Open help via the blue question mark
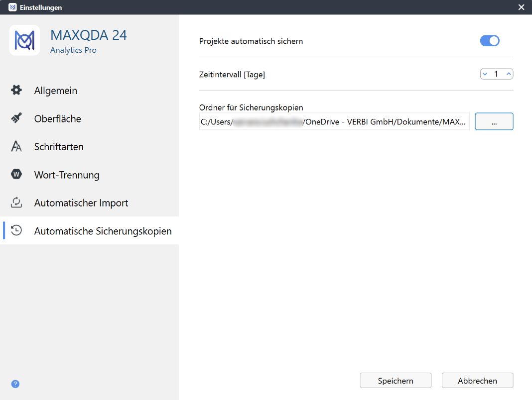 (15, 384)
